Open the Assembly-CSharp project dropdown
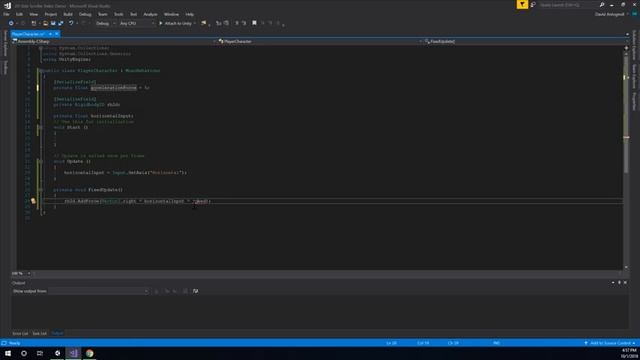640x360 pixels. [x=113, y=41]
